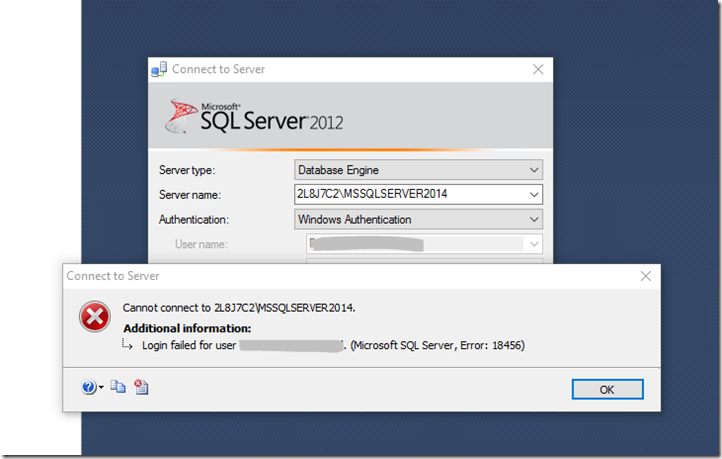Click the Cannot connect to 2L8J7C2\MSSQLSERVER2014 text

(x=239, y=308)
